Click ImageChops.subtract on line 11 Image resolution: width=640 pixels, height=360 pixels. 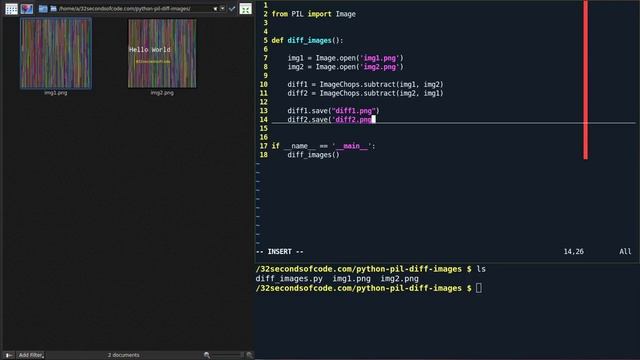tap(358, 93)
